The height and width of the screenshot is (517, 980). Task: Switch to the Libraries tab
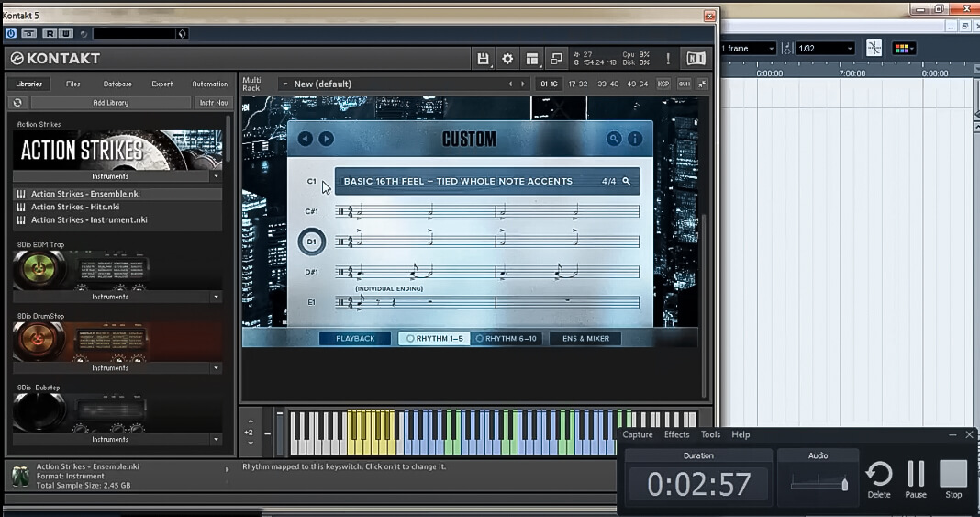pyautogui.click(x=28, y=84)
